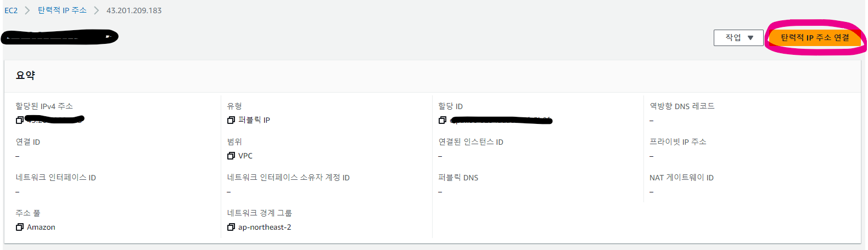Copy the allocated IPv4 address
This screenshot has height=250, width=868.
[20, 120]
